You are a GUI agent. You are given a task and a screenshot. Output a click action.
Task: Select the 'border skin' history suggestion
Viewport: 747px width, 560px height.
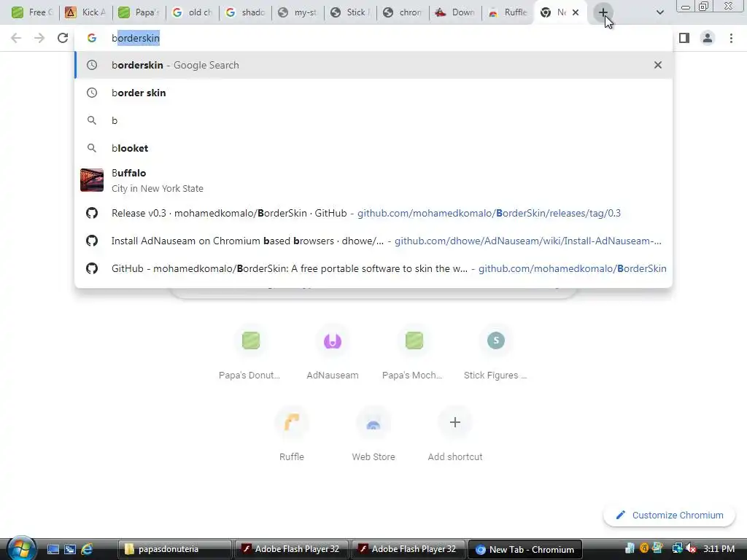pos(373,93)
